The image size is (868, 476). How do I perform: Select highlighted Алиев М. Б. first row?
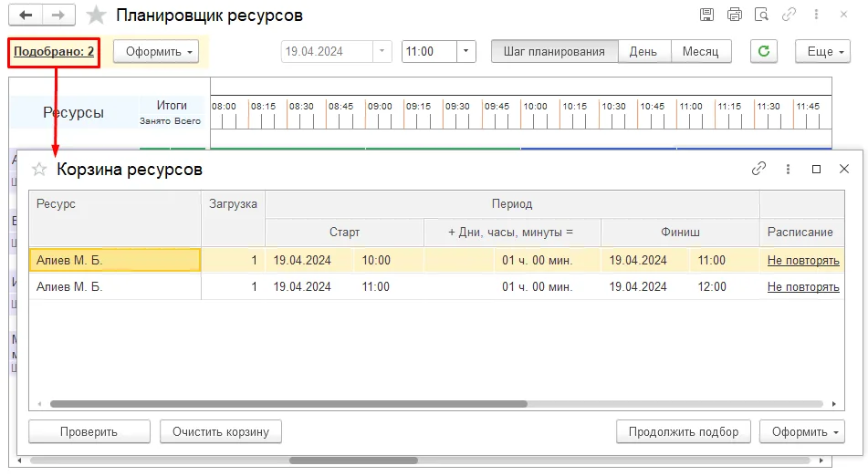[x=115, y=260]
